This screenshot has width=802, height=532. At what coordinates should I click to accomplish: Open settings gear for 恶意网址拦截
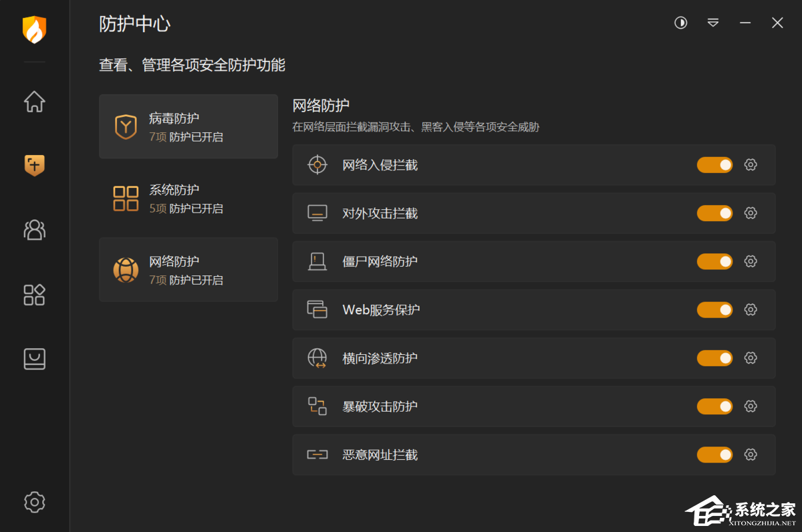[x=751, y=454]
